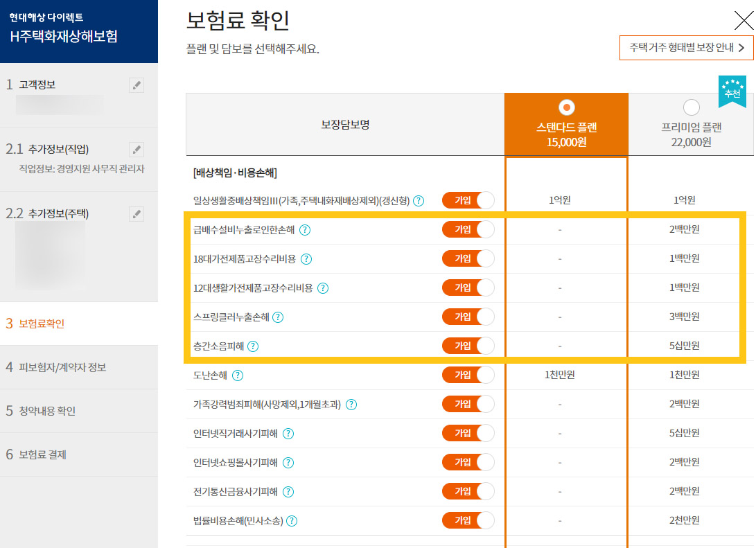Click the pencil icon beside 고객정보

137,85
